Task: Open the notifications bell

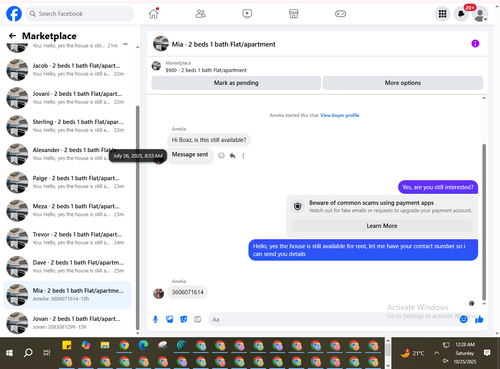Action: pyautogui.click(x=461, y=14)
